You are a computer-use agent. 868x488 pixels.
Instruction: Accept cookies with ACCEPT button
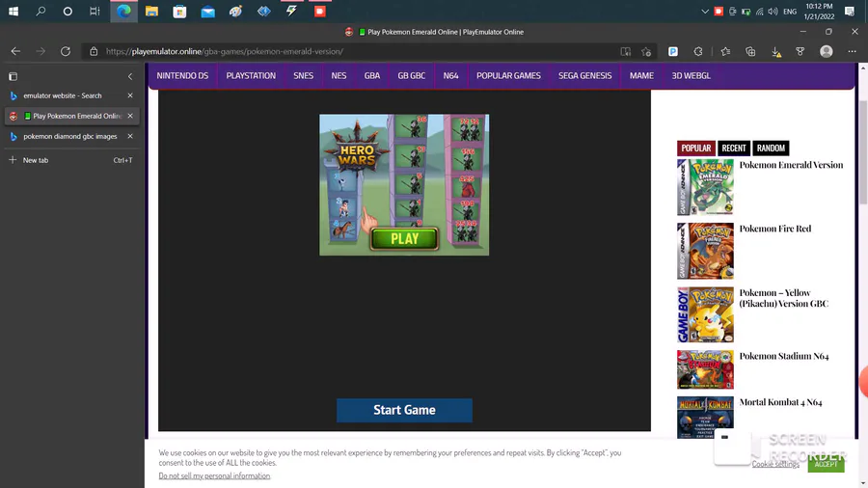826,464
